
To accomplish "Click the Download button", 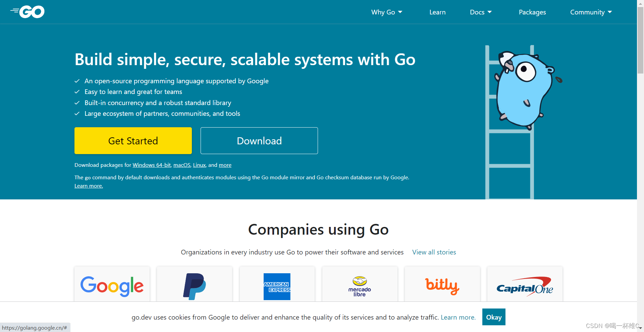I will [259, 141].
